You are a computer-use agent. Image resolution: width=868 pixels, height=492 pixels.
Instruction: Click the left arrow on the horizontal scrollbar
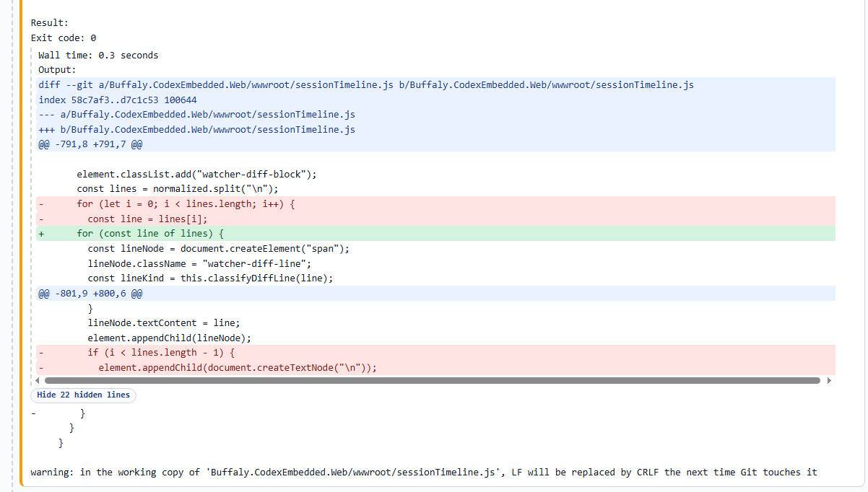tap(39, 380)
